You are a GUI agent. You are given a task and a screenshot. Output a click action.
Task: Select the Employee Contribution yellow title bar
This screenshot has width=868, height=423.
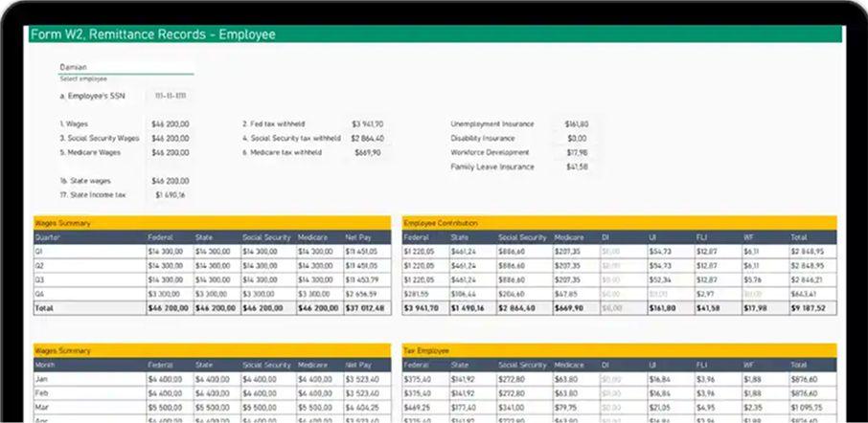coord(619,222)
